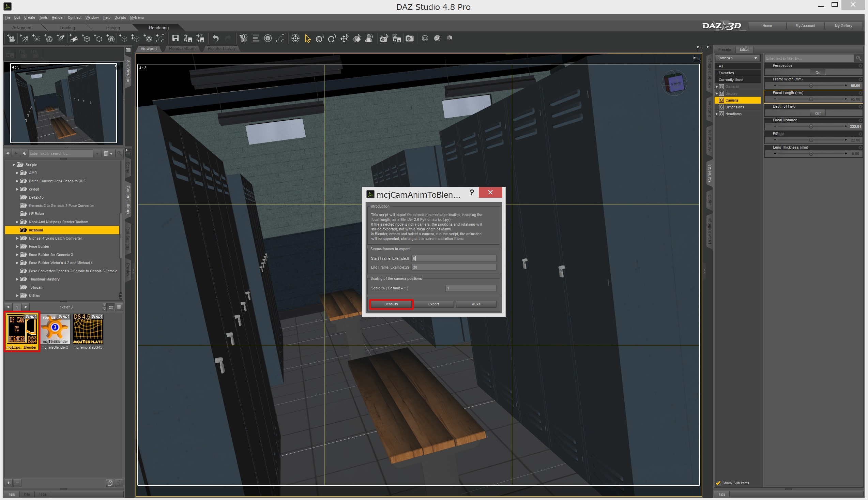
Task: Switch to the Posing workspace tab
Action: [x=113, y=28]
